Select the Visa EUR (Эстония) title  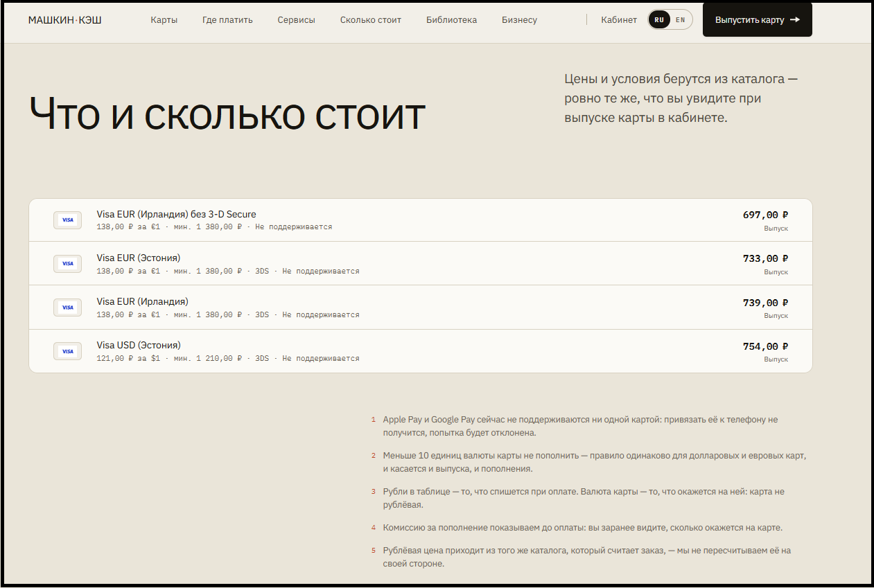(x=138, y=258)
